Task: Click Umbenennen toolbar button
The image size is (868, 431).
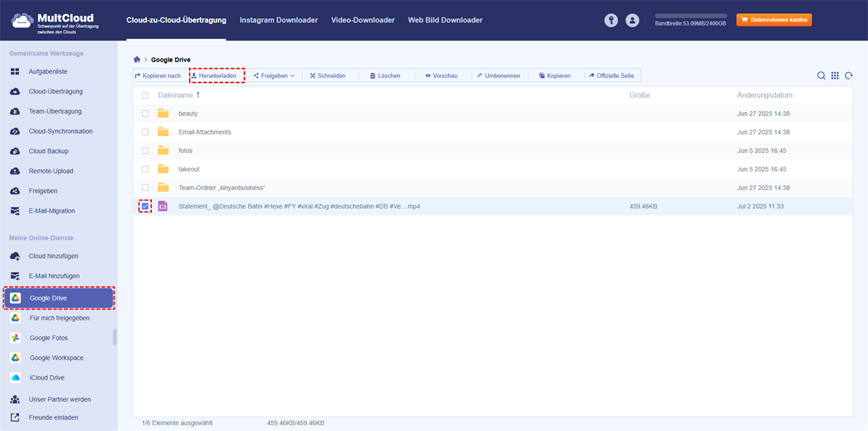Action: click(x=498, y=75)
